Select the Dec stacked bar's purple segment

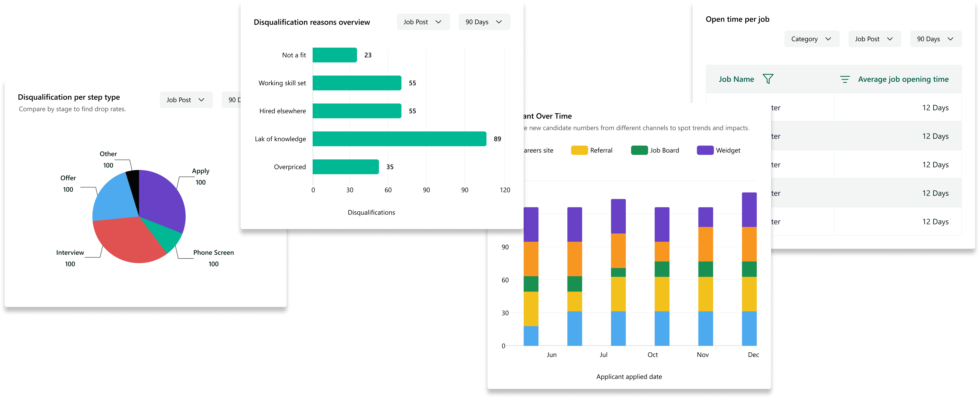[749, 210]
